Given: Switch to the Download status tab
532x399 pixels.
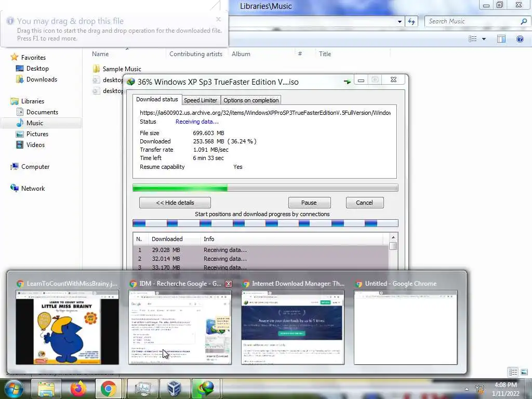Looking at the screenshot, I should (157, 99).
